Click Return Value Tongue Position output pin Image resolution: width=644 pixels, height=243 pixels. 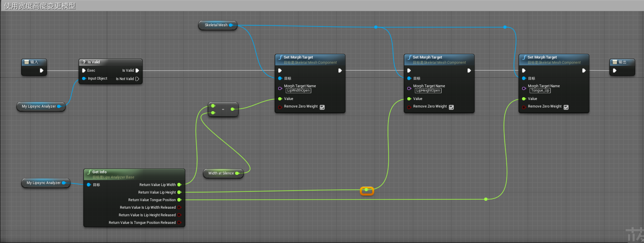click(179, 200)
